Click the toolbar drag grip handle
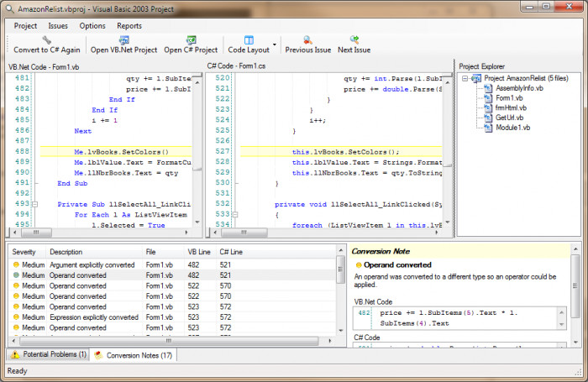Screen dimensions: 588x382 pyautogui.click(x=8, y=44)
